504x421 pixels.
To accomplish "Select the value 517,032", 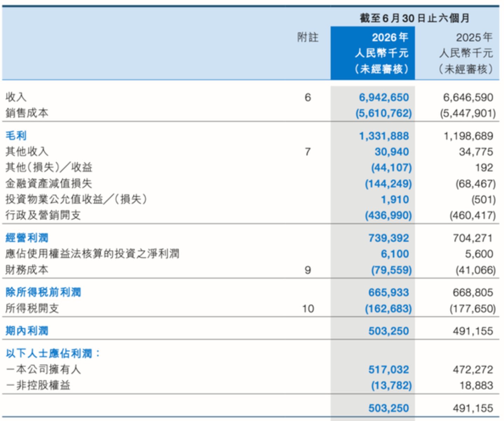I will coord(389,370).
